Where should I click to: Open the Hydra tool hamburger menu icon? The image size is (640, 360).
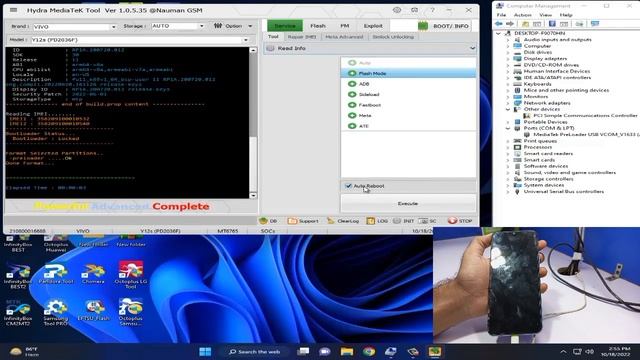point(13,10)
